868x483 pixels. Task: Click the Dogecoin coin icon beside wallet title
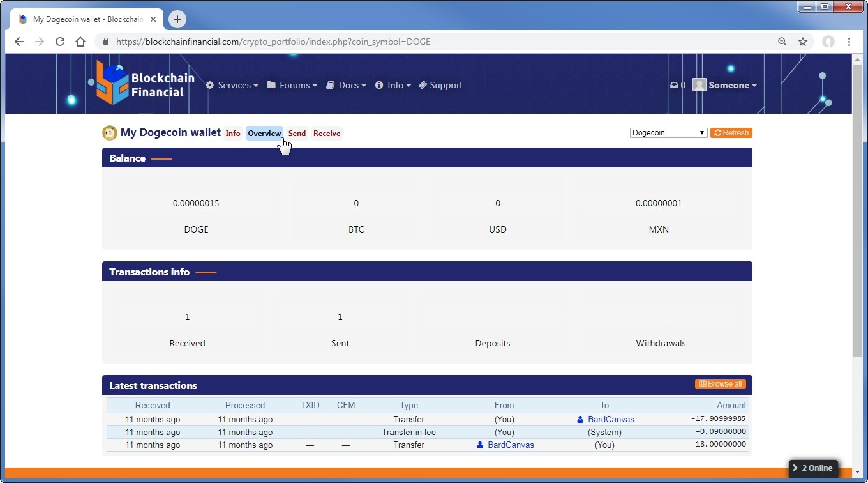tap(110, 133)
